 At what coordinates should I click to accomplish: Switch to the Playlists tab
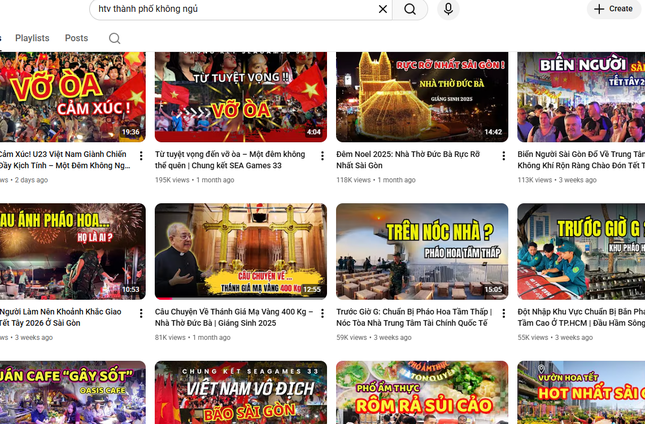(x=32, y=38)
